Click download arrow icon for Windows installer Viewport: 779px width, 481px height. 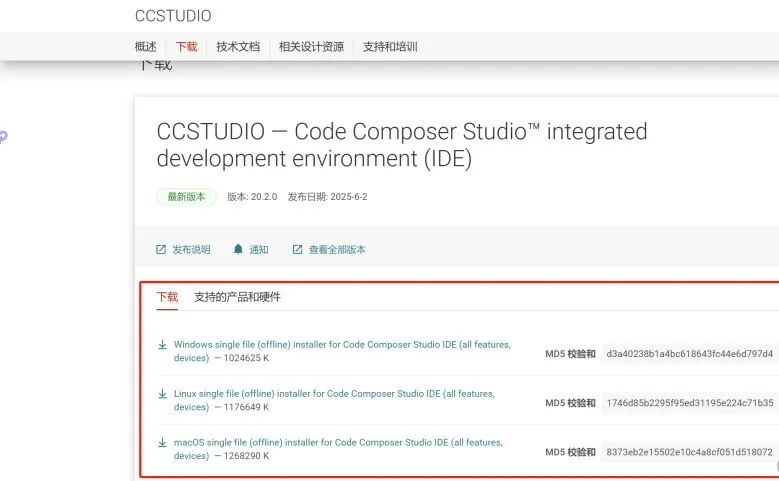(162, 344)
